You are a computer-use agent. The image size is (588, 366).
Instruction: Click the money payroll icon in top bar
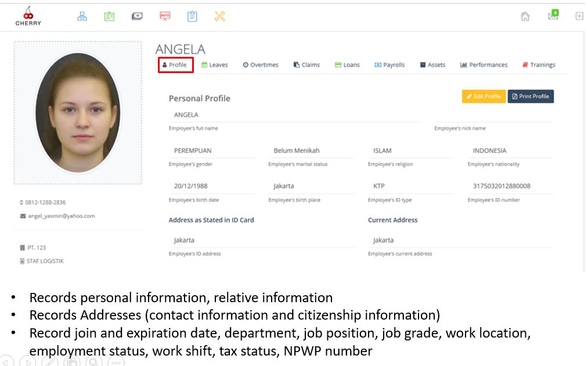137,16
